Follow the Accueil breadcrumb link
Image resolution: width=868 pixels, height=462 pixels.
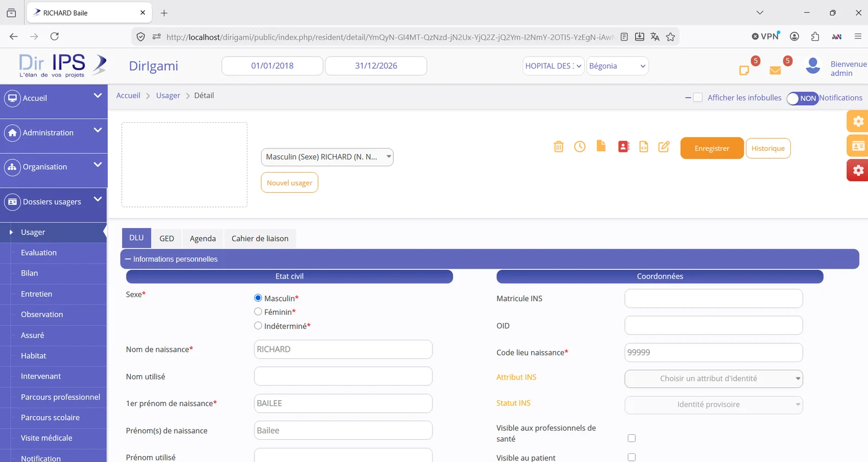coord(128,96)
